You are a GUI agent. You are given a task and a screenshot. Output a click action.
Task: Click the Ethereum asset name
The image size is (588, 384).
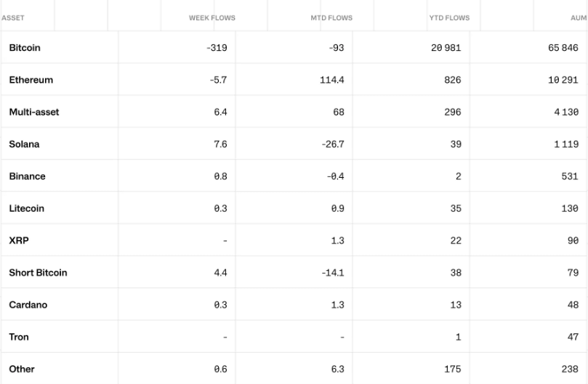pos(31,80)
